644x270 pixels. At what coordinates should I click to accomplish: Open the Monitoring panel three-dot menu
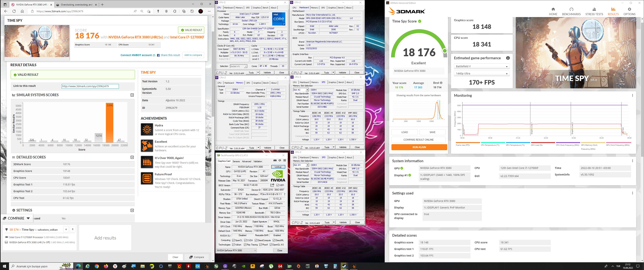[x=632, y=95]
